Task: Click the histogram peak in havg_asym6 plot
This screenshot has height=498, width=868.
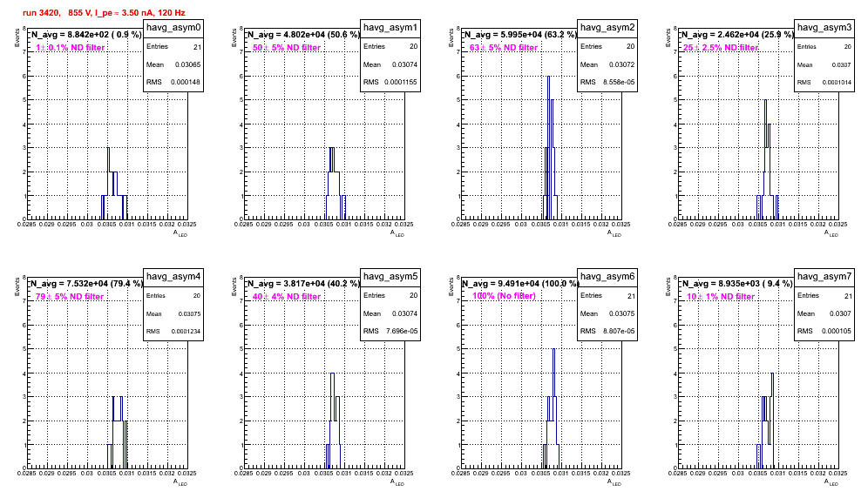Action: click(x=553, y=350)
